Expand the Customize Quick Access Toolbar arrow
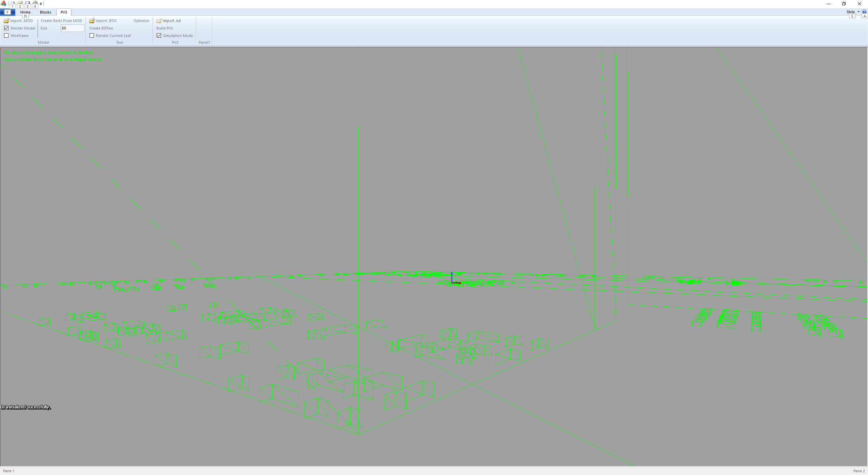The height and width of the screenshot is (475, 868). [41, 4]
